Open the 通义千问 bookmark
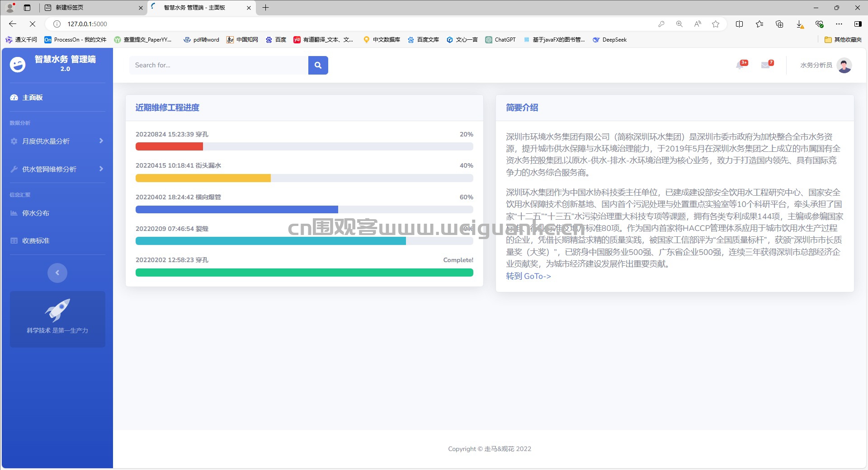868x470 pixels. click(21, 40)
